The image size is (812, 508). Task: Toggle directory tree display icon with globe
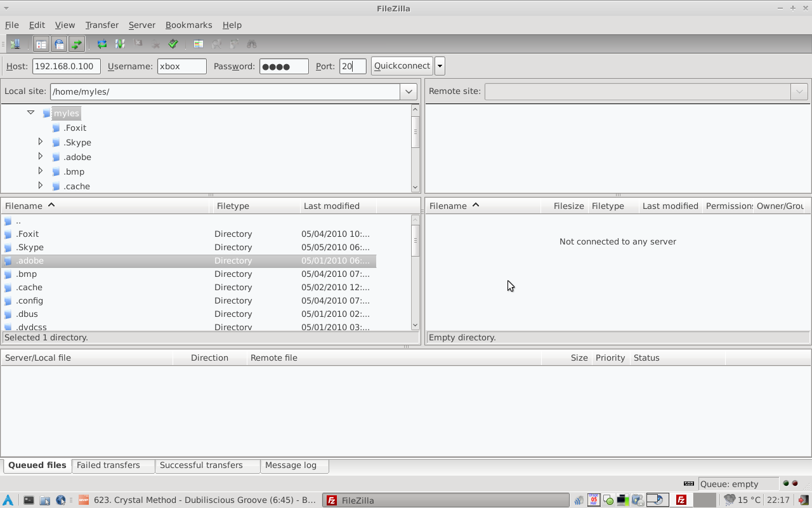tap(59, 44)
